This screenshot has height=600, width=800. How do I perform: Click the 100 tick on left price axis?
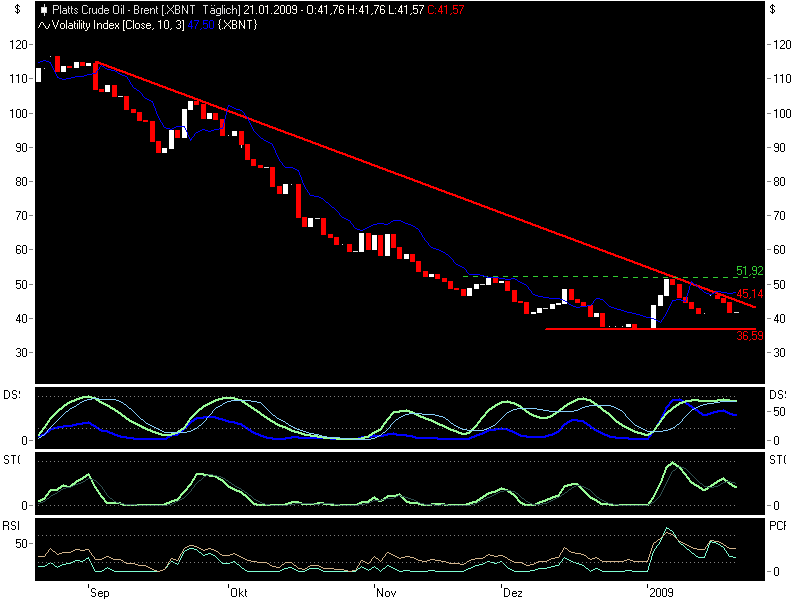(18, 113)
